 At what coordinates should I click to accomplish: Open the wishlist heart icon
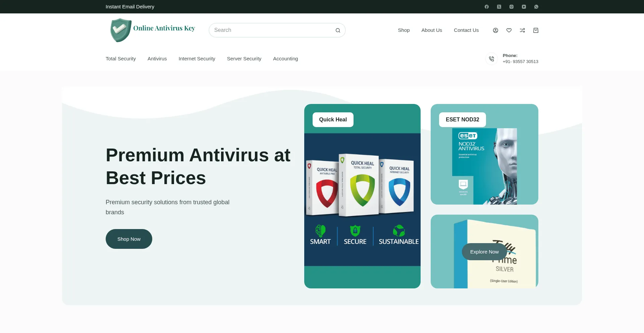(x=509, y=30)
